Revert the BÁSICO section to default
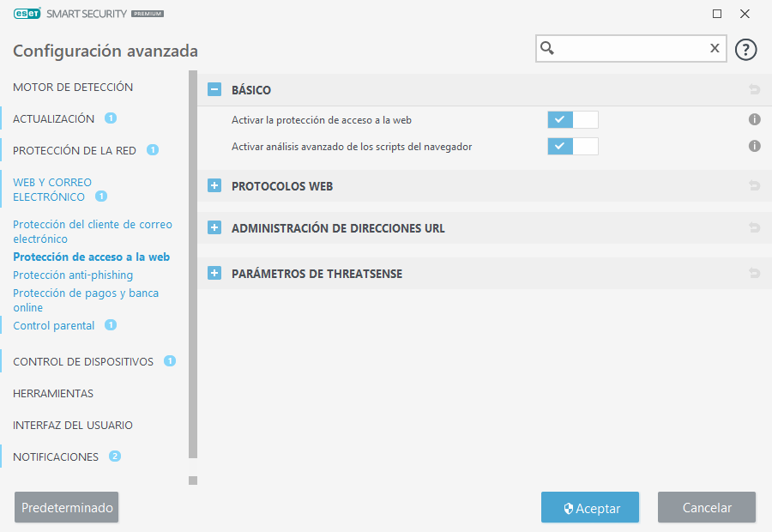The image size is (772, 532). coord(754,89)
